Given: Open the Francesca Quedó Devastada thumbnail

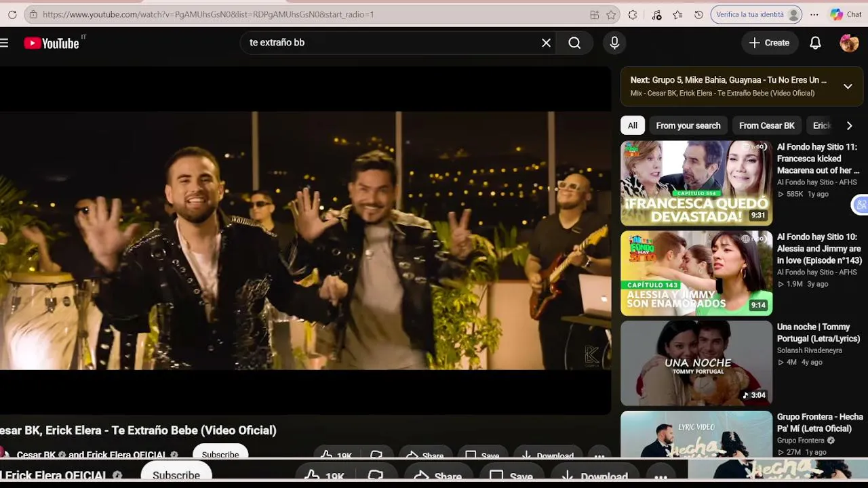Looking at the screenshot, I should point(696,183).
